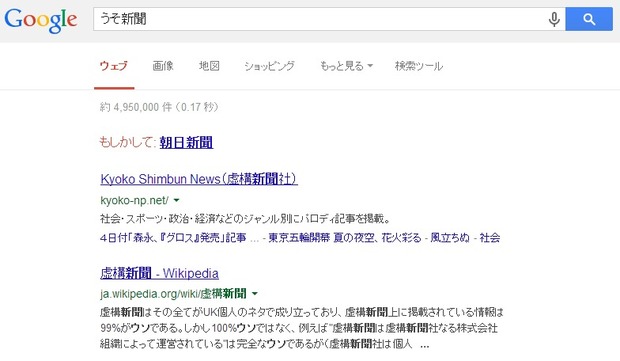
Task: Click the Google logo
Action: click(41, 20)
